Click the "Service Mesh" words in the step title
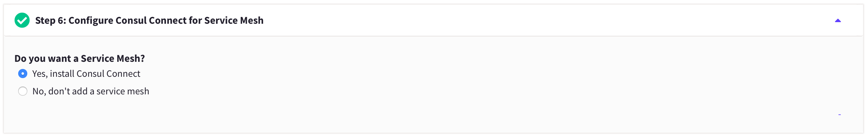Viewport: 868px width, 136px height. pyautogui.click(x=234, y=20)
